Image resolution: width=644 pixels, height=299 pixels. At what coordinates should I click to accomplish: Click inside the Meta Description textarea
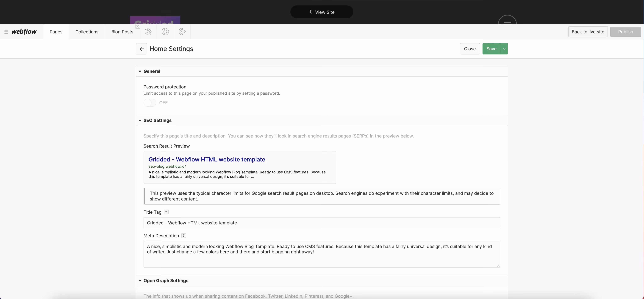[322, 254]
